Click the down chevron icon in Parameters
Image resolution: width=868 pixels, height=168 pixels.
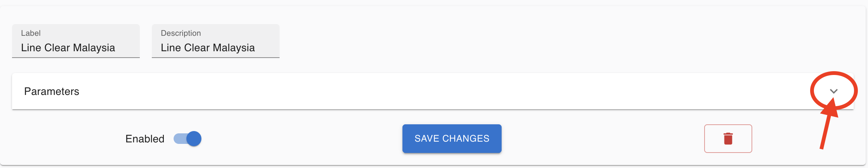point(834,91)
